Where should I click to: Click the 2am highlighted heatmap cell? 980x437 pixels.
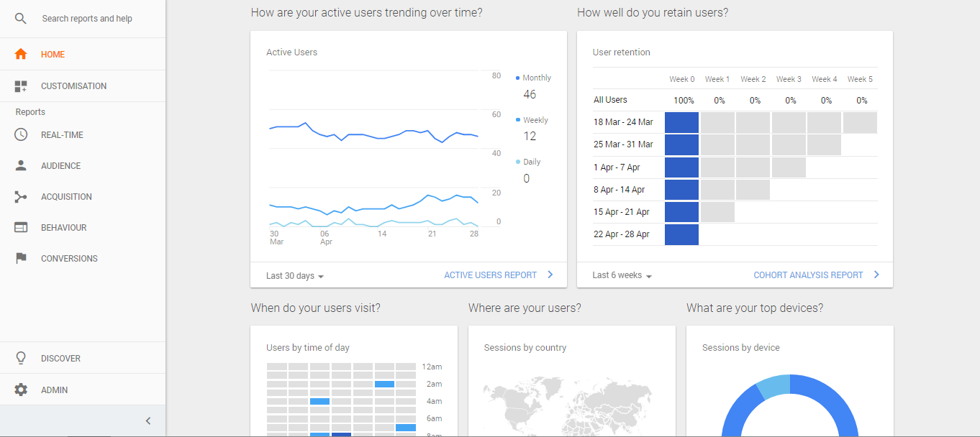385,385
